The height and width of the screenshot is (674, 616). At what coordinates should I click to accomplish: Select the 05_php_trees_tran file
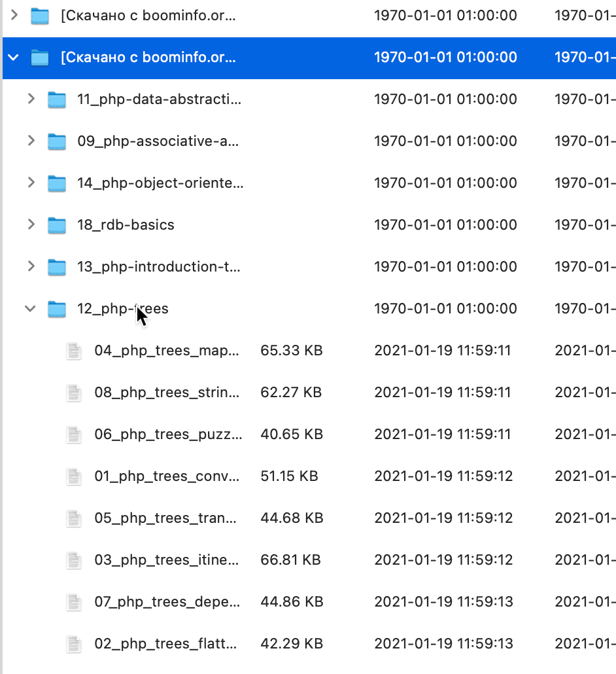[165, 518]
